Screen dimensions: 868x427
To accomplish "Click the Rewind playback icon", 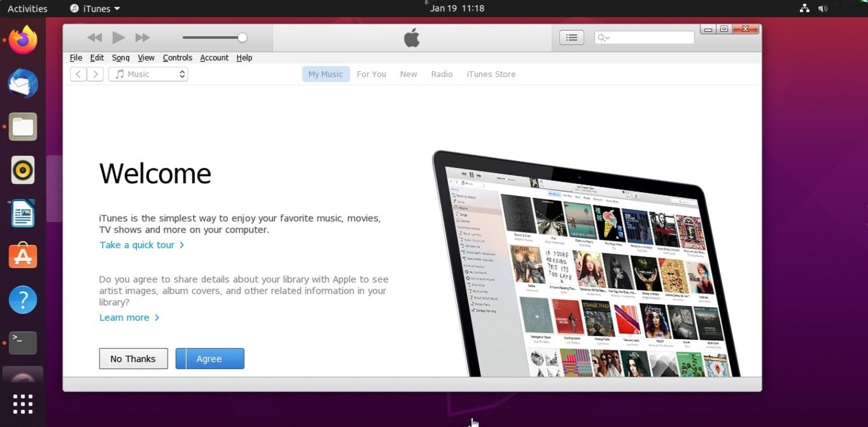I will [x=94, y=37].
